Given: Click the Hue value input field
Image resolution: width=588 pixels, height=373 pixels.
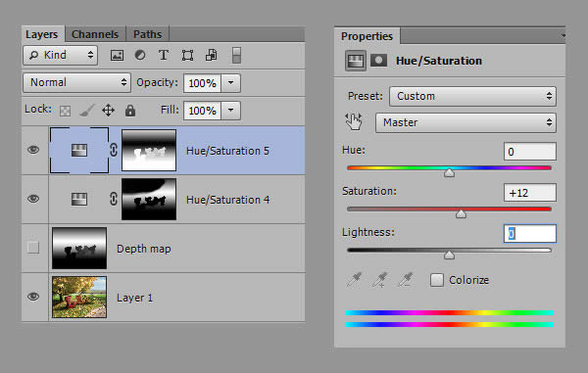Looking at the screenshot, I should click(x=529, y=152).
